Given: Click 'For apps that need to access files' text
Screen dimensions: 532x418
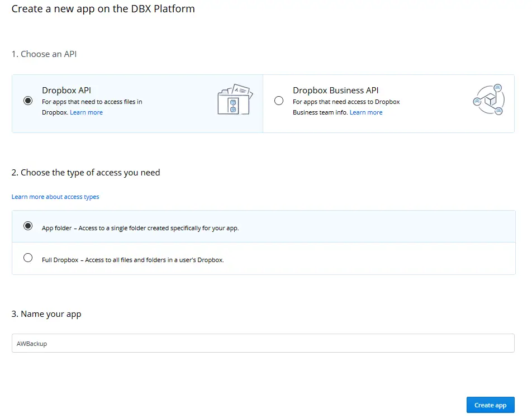Looking at the screenshot, I should tap(92, 102).
